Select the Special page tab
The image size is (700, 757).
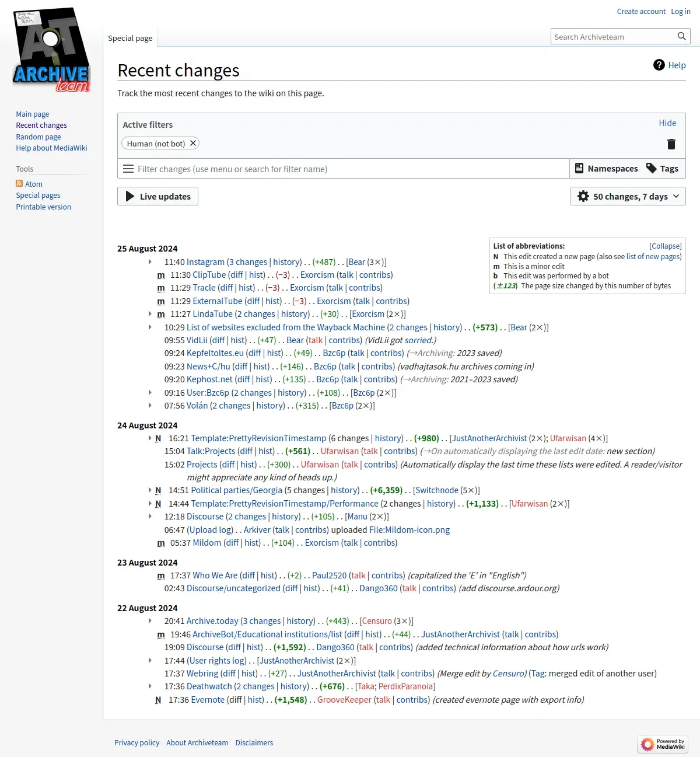tap(130, 38)
